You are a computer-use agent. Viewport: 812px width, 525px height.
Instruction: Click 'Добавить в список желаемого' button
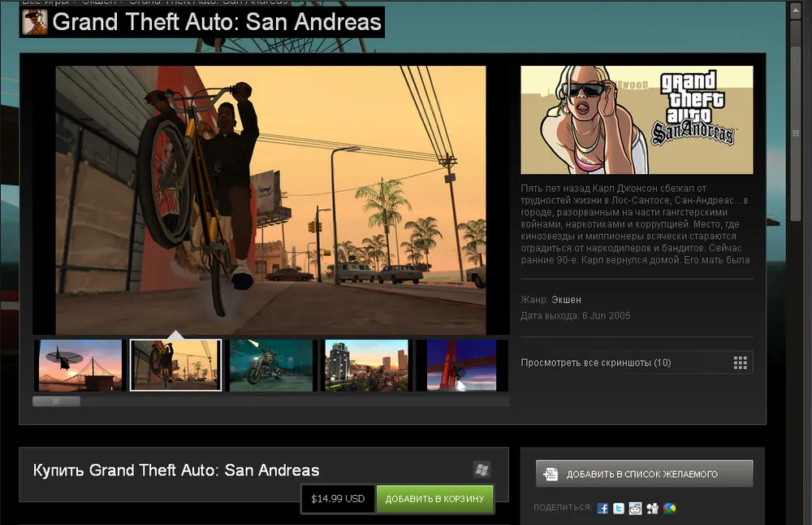click(644, 474)
